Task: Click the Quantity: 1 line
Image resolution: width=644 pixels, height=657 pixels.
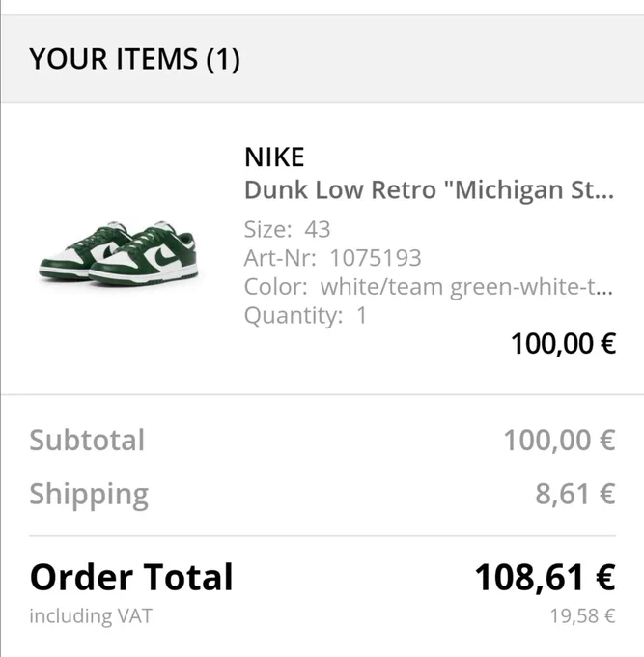Action: click(x=306, y=315)
